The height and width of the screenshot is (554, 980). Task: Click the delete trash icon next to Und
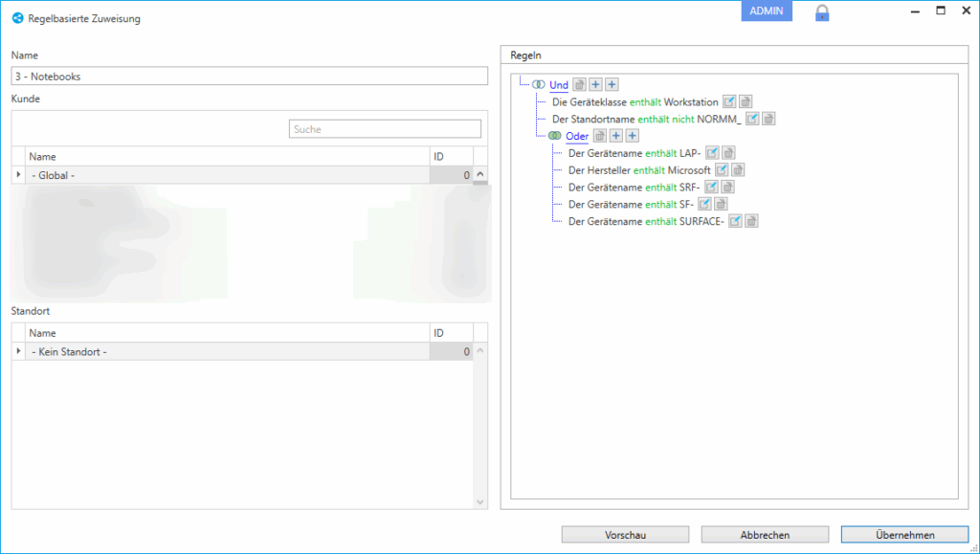click(x=579, y=84)
